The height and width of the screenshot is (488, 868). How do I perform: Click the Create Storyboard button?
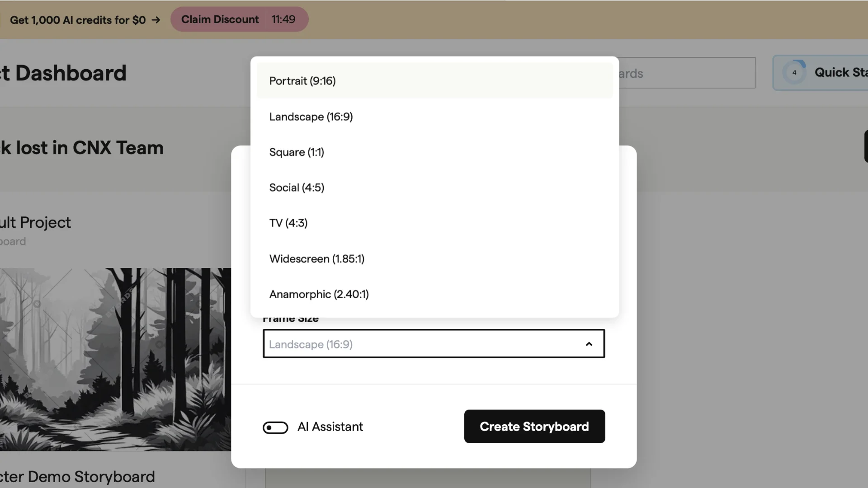pyautogui.click(x=534, y=427)
